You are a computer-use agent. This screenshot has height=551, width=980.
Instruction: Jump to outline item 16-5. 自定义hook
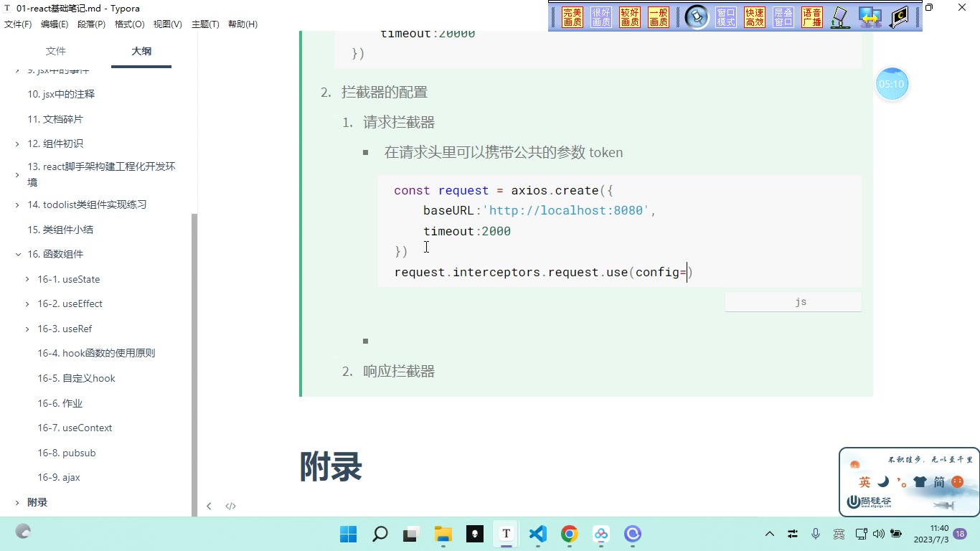click(76, 378)
